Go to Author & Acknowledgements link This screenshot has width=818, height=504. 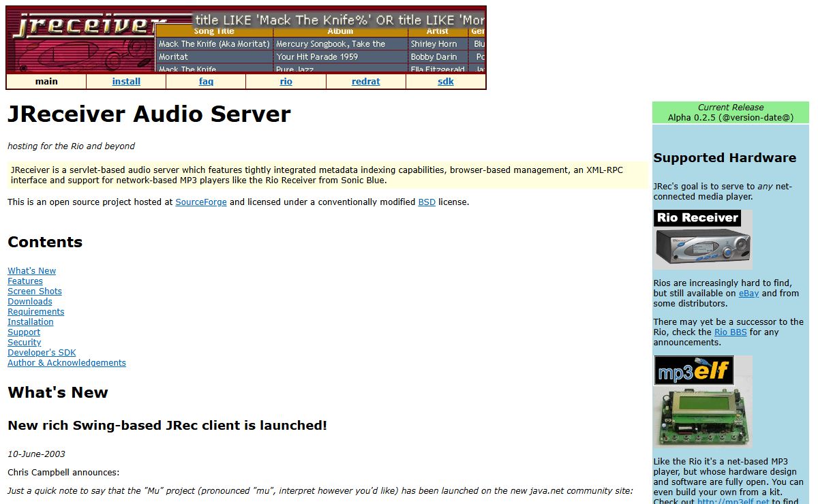click(x=67, y=363)
